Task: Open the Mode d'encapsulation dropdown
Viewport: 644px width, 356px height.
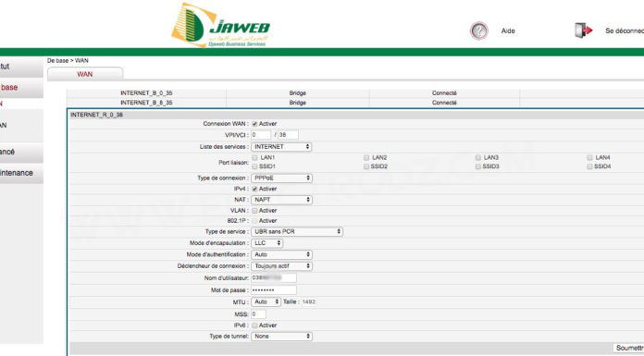Action: click(x=267, y=243)
